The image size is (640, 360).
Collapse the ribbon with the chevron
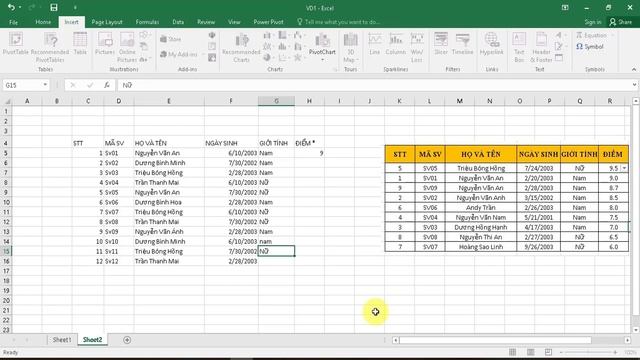pyautogui.click(x=634, y=70)
